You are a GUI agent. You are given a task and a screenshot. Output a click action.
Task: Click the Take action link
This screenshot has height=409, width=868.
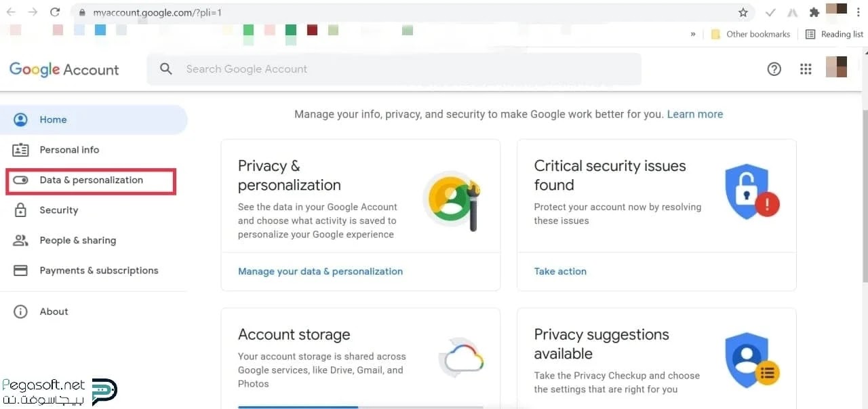(x=560, y=271)
